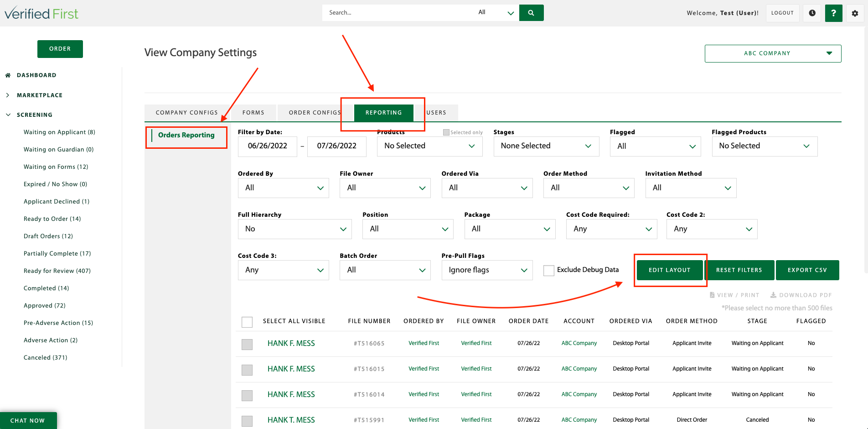868x429 pixels.
Task: Open the Ordered By dropdown
Action: [x=283, y=188]
